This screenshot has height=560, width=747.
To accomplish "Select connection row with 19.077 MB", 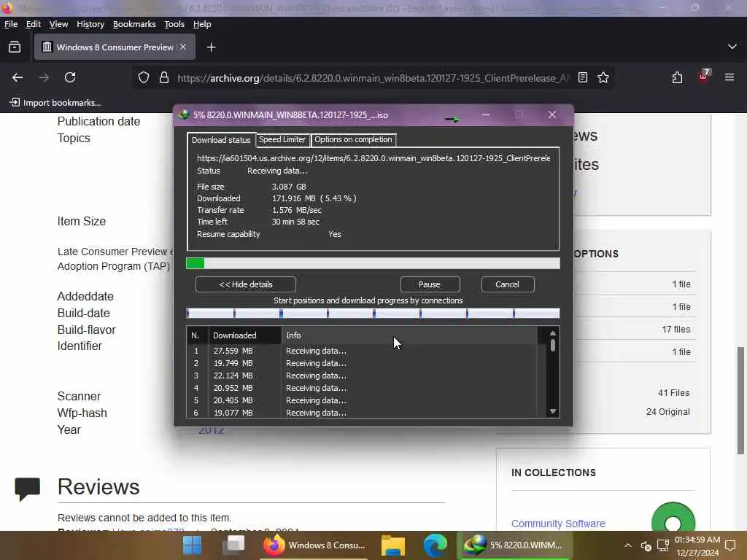I will tap(362, 413).
